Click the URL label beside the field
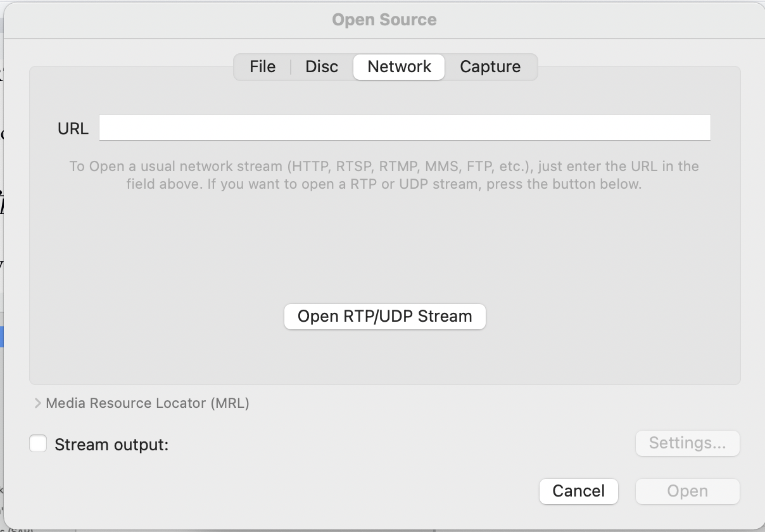765x532 pixels. click(x=73, y=129)
